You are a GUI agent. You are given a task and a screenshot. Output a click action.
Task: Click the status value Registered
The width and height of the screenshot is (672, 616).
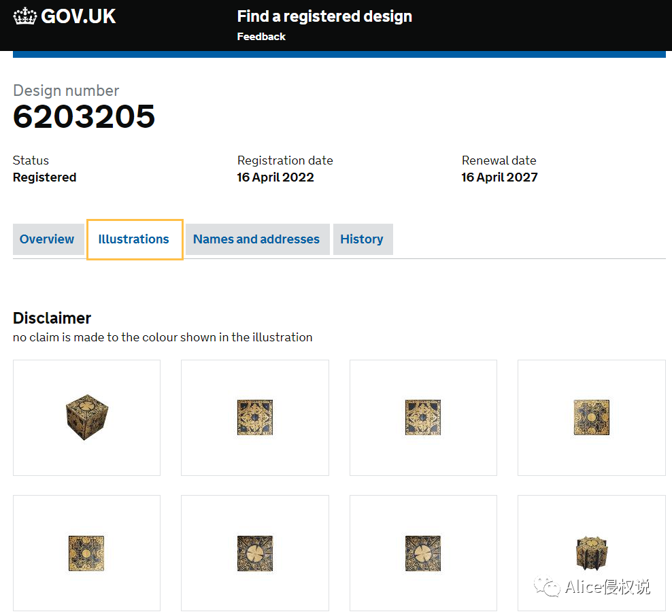click(x=45, y=177)
